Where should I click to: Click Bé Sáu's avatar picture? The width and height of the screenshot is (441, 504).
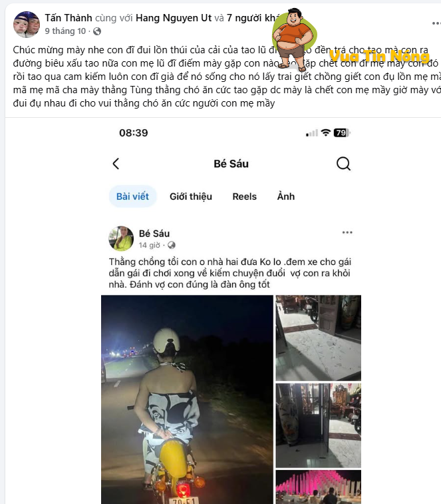point(121,238)
